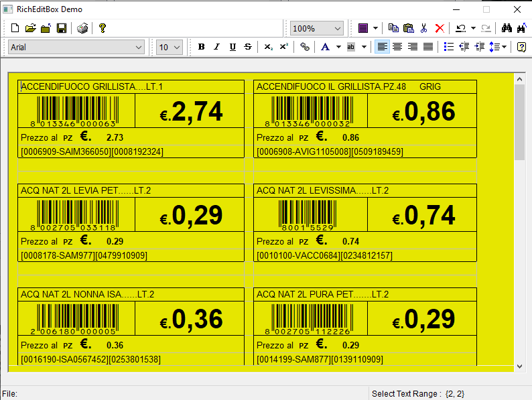This screenshot has height=400, width=532.
Task: Align text left
Action: click(x=382, y=47)
